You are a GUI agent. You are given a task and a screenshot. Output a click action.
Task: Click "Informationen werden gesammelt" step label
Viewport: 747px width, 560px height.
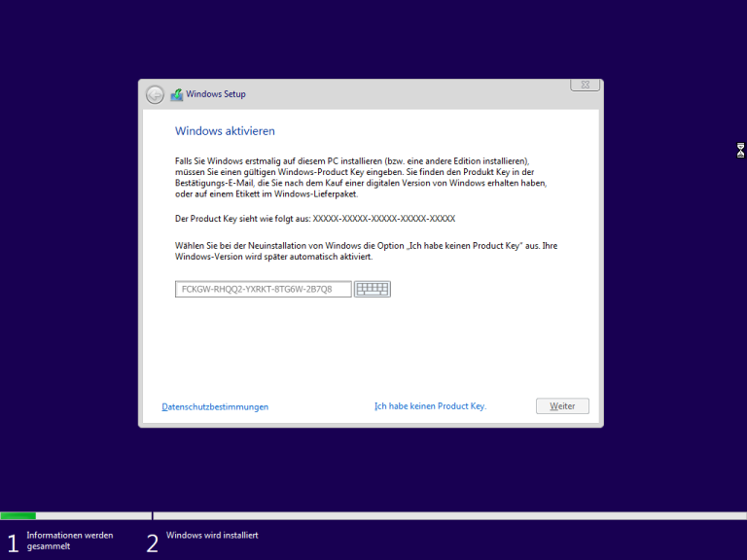(x=70, y=541)
